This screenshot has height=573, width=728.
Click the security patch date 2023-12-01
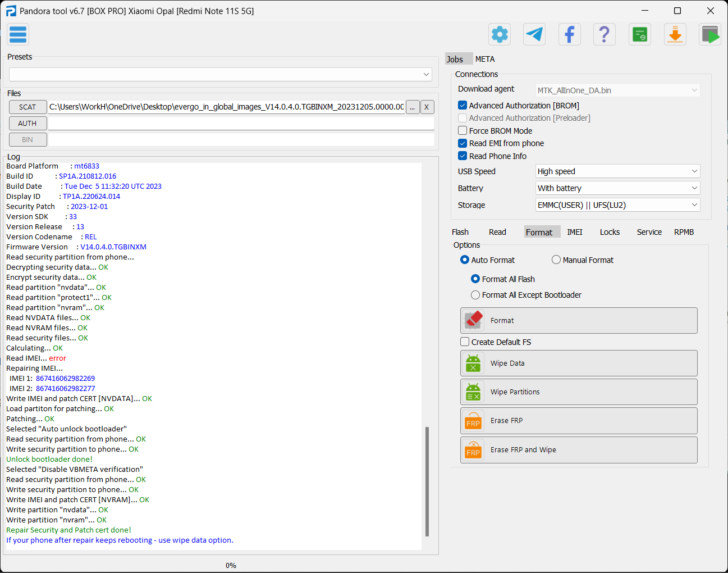(89, 206)
